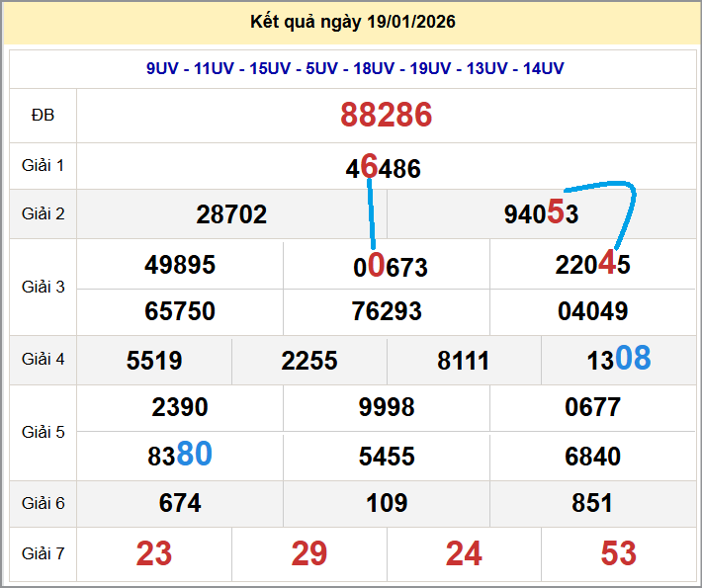Click the Giải 3 number 76293

387,311
